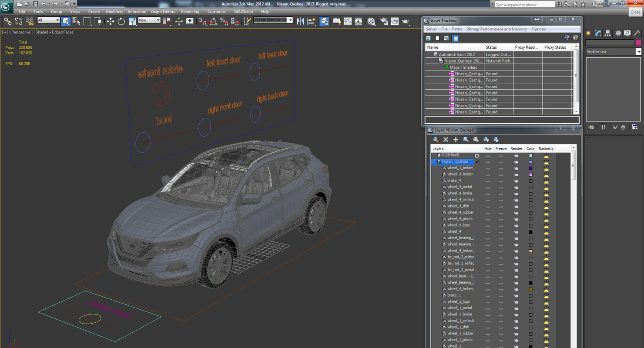
Task: Open the Graph Editors menu
Action: point(163,12)
